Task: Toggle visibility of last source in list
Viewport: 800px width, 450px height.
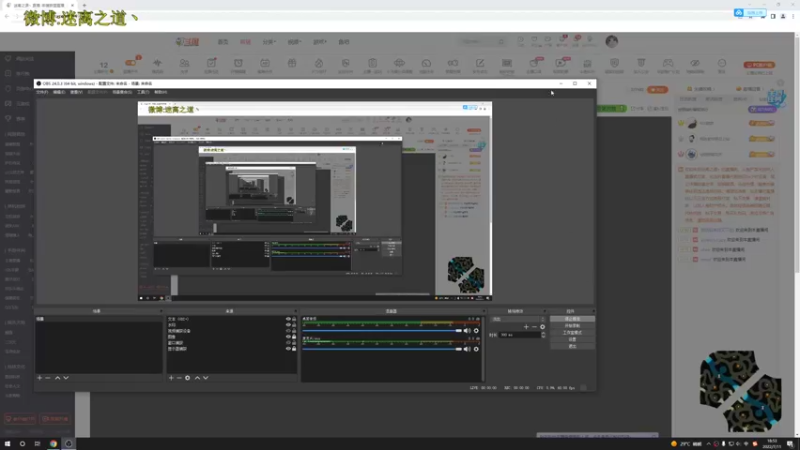Action: (x=288, y=348)
